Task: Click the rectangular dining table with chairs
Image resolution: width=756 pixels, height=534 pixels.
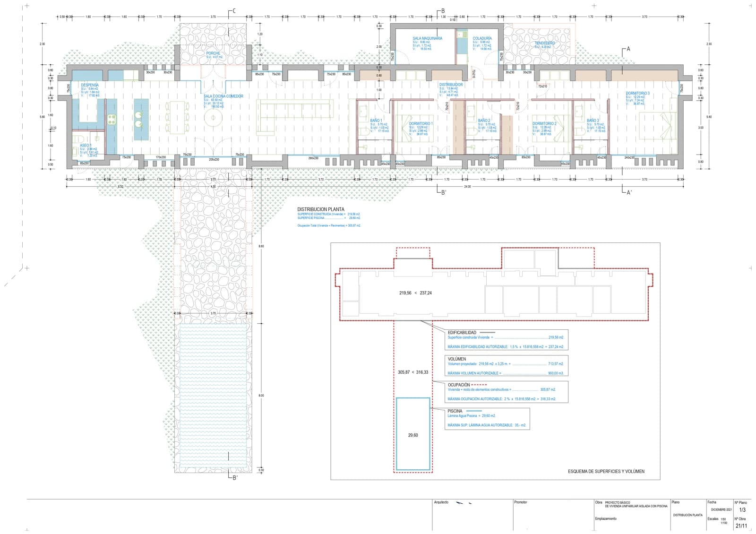Action: [x=178, y=118]
